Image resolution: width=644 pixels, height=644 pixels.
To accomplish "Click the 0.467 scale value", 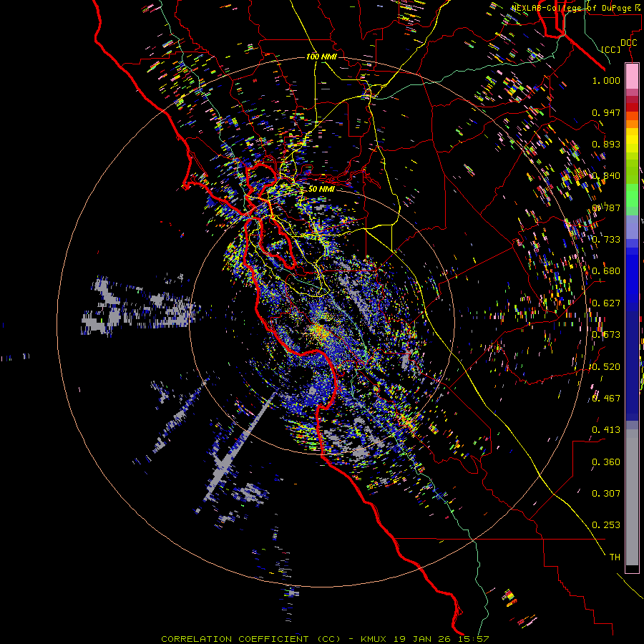I will (x=606, y=399).
